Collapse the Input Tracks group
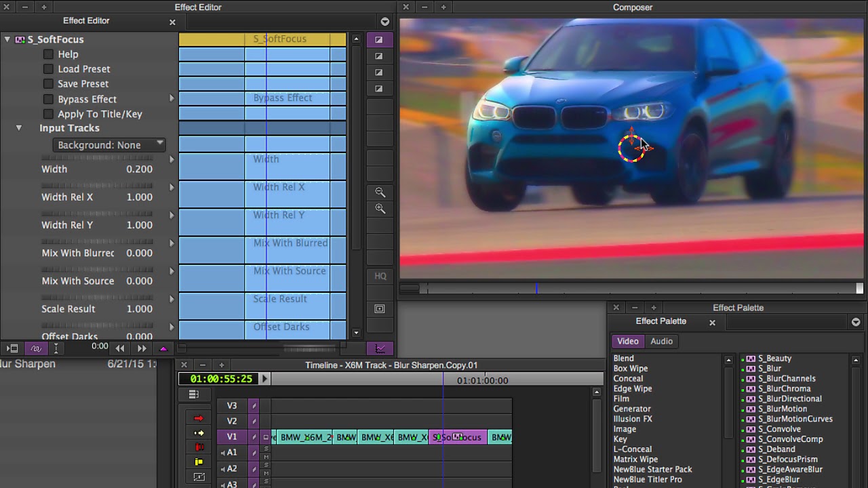 19,128
